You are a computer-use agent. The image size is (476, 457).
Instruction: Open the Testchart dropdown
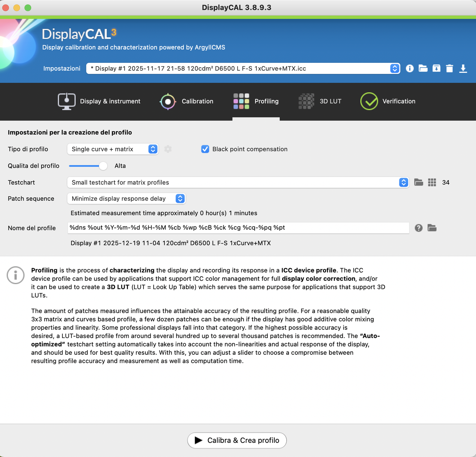pyautogui.click(x=238, y=182)
